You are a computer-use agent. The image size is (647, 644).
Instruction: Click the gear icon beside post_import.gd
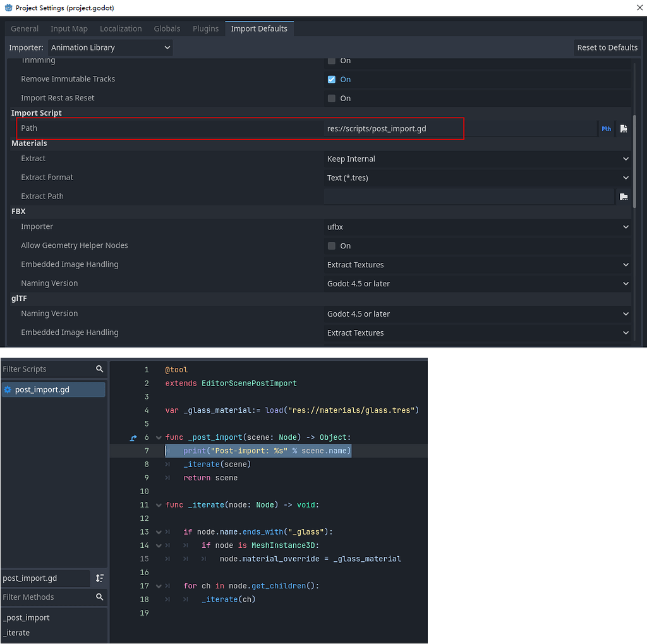pyautogui.click(x=8, y=389)
